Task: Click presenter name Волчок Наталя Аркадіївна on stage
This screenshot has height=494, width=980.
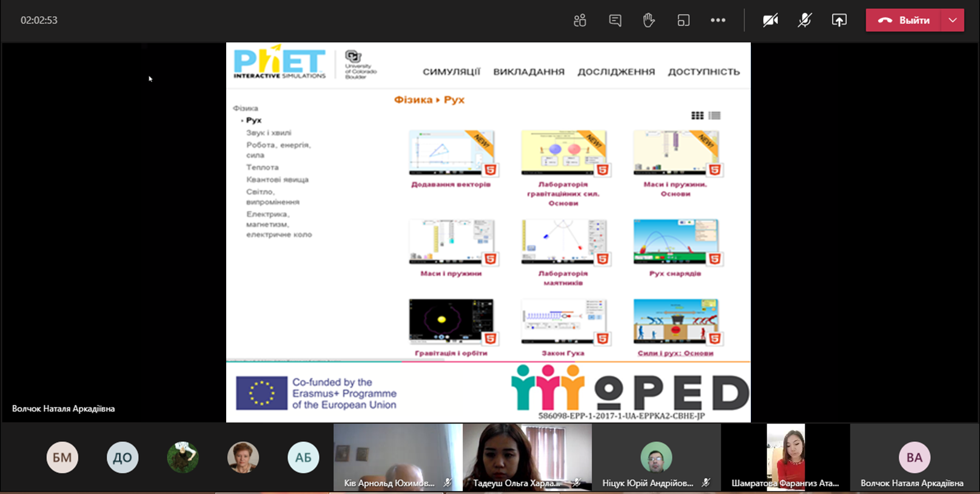Action: click(63, 409)
